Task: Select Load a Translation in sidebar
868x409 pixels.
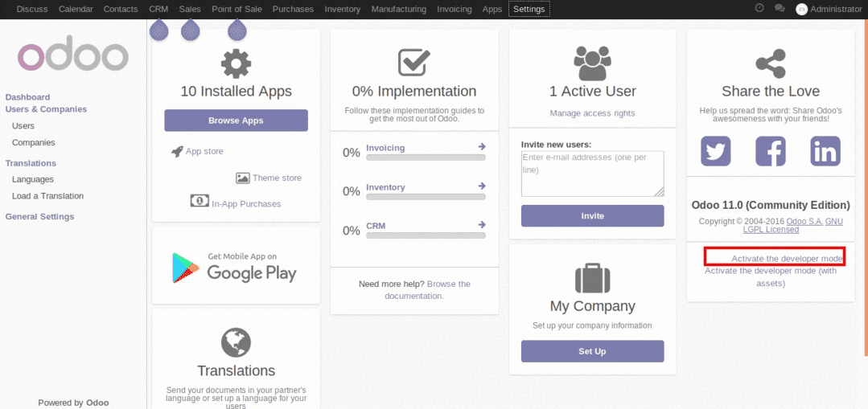Action: (x=47, y=196)
